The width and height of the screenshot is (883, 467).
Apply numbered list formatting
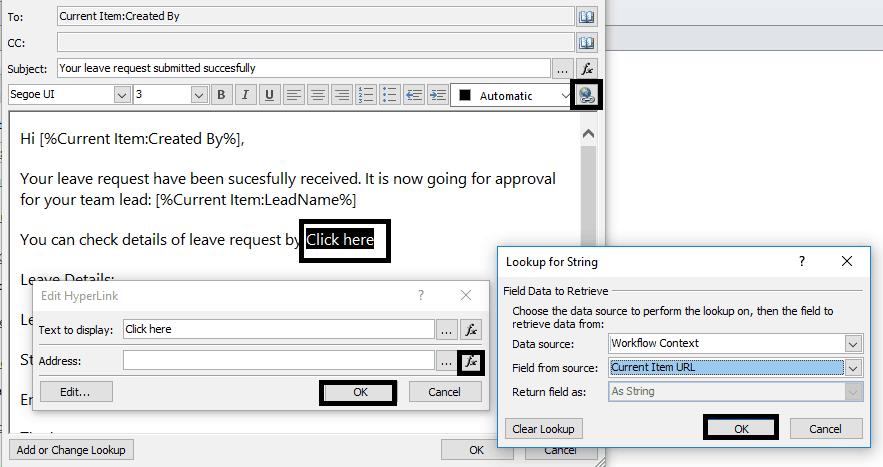[366, 95]
